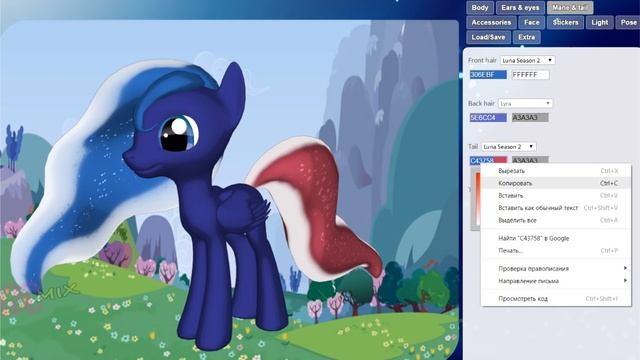Choose Просмотреть код (Inspect)
Viewport: 640px width, 360px height.
pyautogui.click(x=556, y=298)
